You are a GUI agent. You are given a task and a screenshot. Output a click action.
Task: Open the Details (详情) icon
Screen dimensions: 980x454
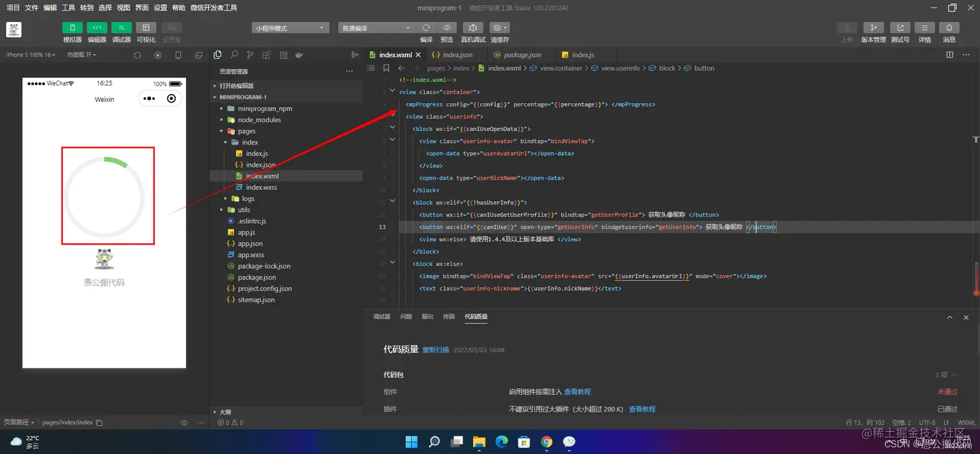pyautogui.click(x=924, y=28)
